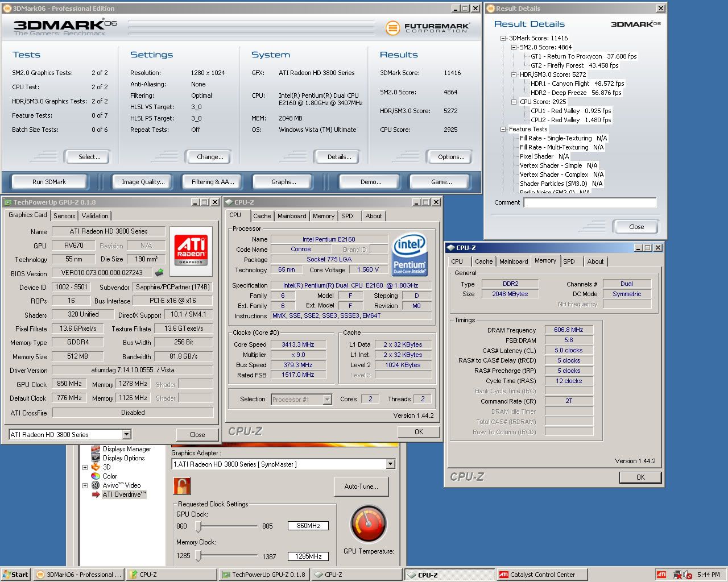This screenshot has height=582, width=728.
Task: Click the muted volume tray icon
Action: [688, 575]
